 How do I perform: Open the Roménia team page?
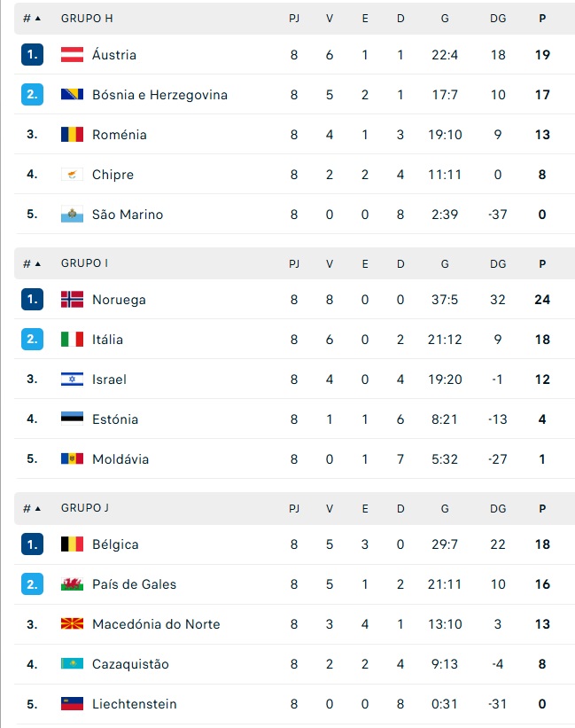(119, 135)
